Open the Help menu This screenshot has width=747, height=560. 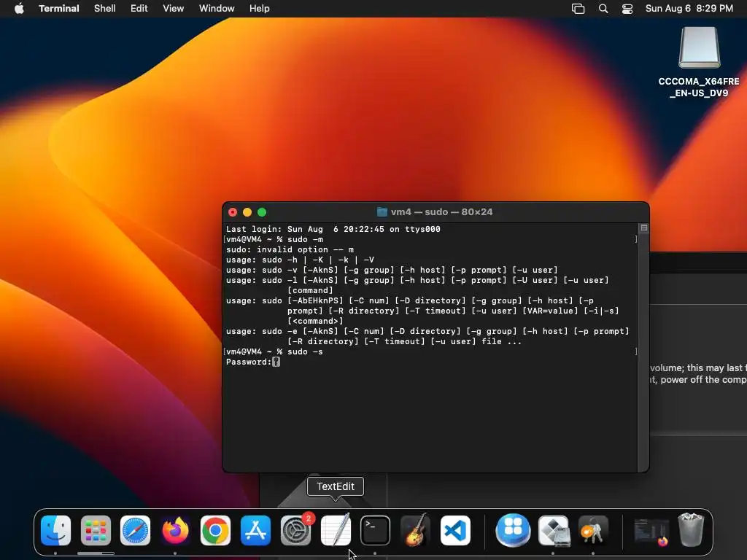pyautogui.click(x=259, y=9)
